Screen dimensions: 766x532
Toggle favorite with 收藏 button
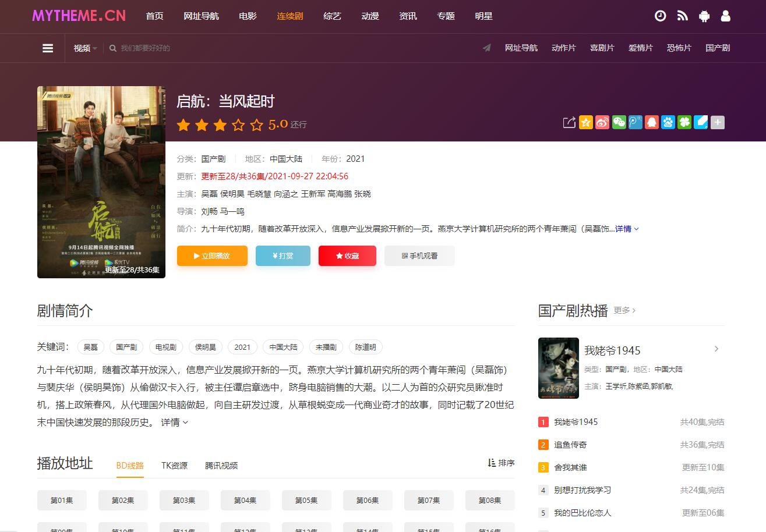coord(347,256)
